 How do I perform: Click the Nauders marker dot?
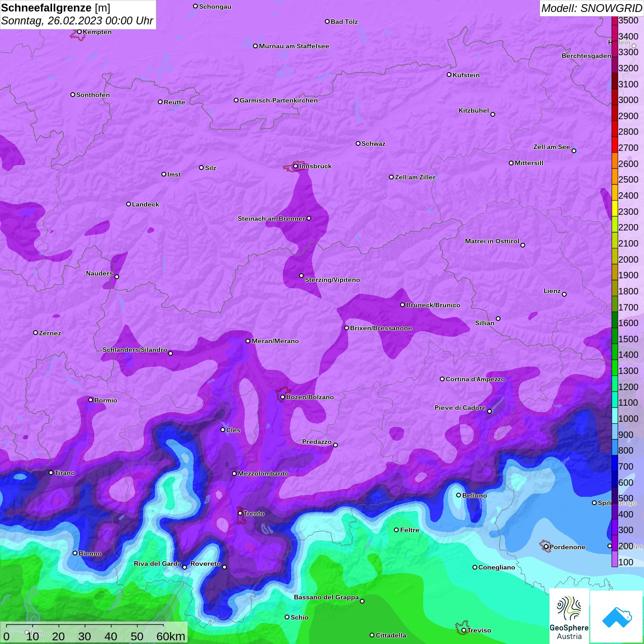pos(117,277)
